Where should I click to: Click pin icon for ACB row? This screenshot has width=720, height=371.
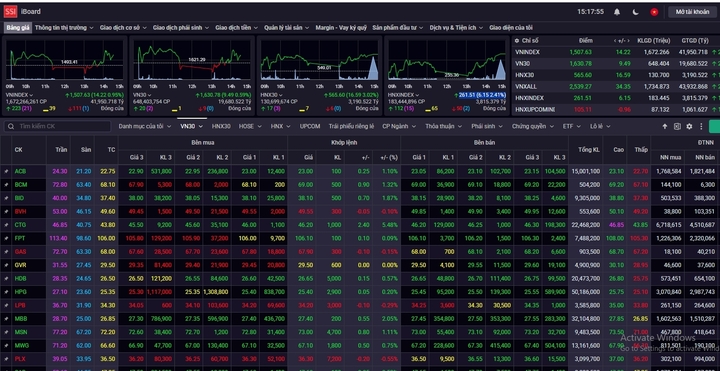point(6,171)
